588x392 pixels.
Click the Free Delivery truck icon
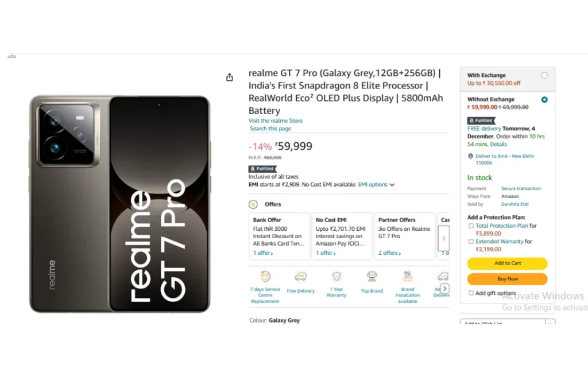click(301, 277)
